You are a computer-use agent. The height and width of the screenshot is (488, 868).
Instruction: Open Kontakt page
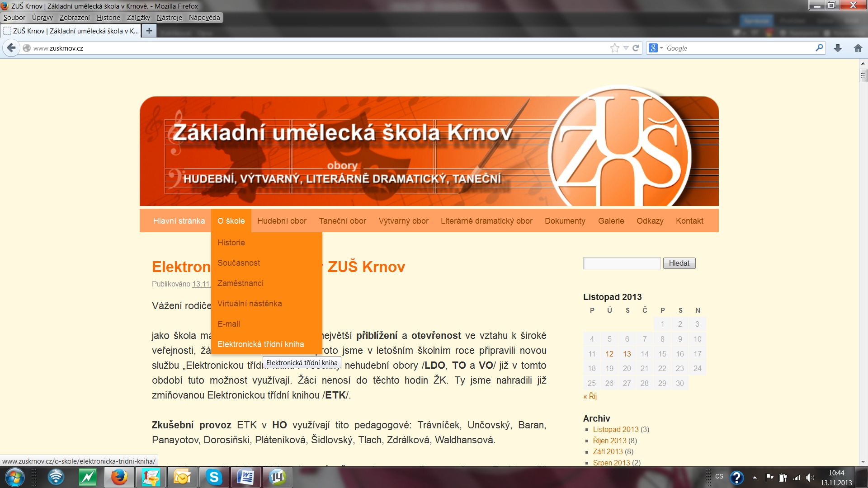(690, 221)
